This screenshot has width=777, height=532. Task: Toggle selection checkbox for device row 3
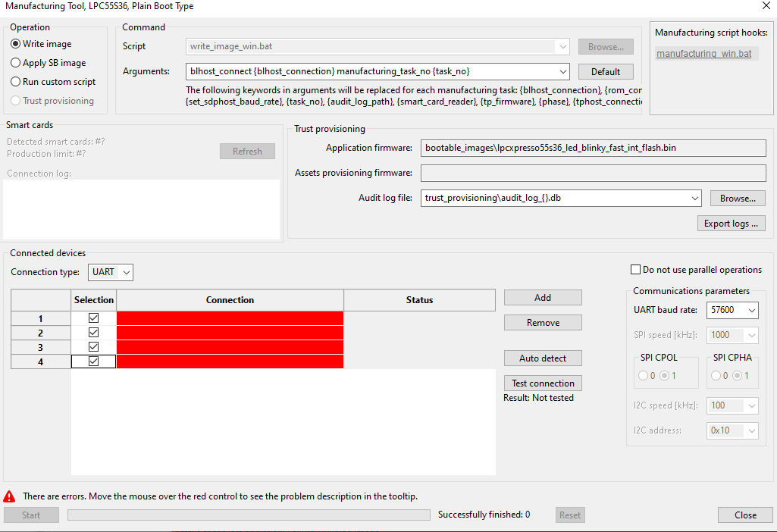(x=94, y=347)
